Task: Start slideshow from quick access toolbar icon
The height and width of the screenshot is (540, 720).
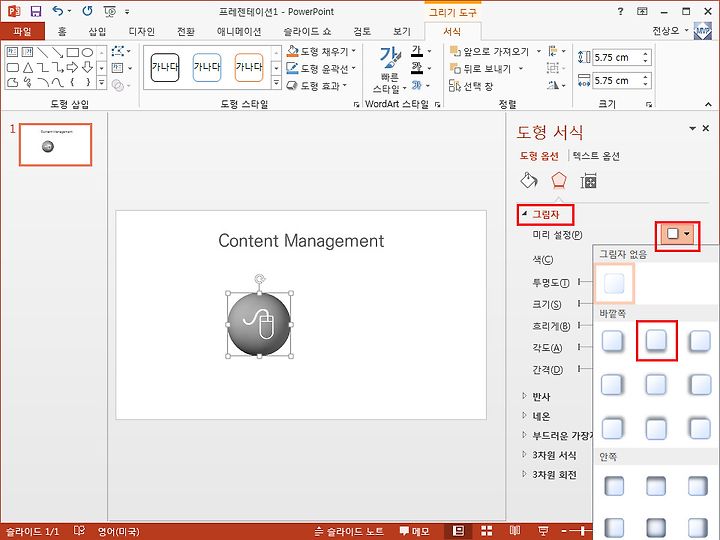Action: (x=110, y=11)
